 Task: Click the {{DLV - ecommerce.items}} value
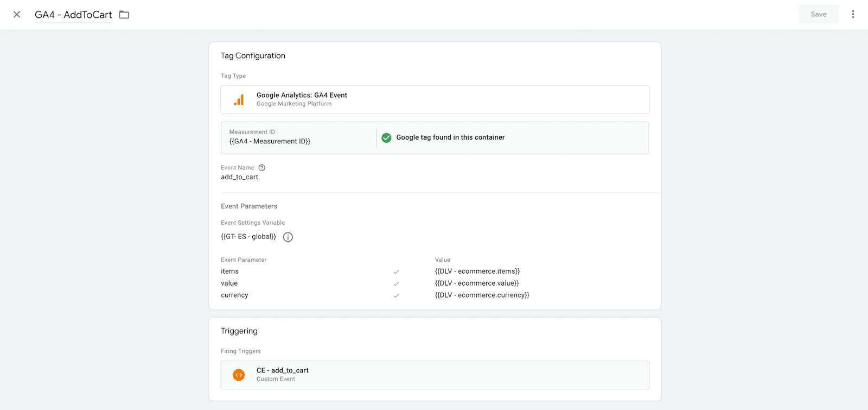(x=477, y=272)
